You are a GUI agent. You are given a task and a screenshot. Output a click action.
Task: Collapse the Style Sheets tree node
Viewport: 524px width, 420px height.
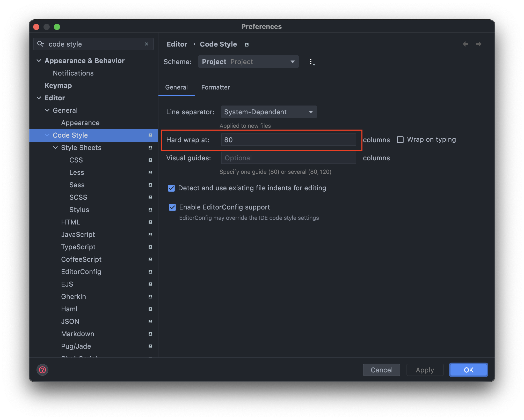pyautogui.click(x=55, y=148)
